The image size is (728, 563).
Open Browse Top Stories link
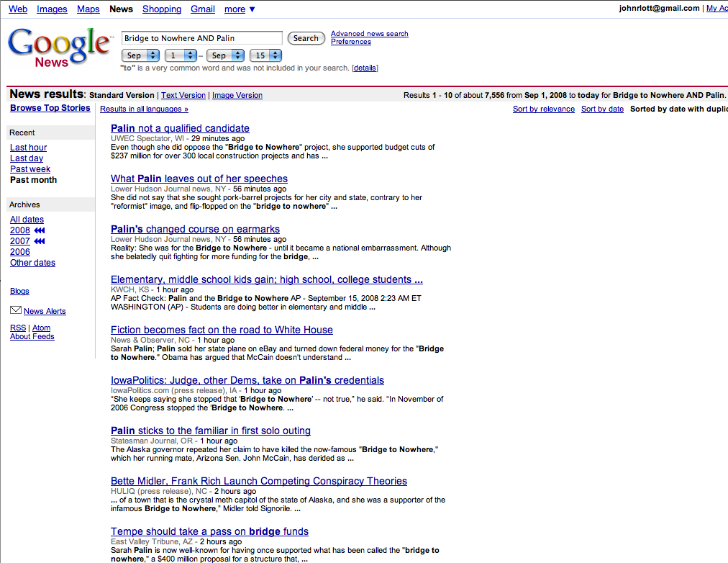coord(50,108)
